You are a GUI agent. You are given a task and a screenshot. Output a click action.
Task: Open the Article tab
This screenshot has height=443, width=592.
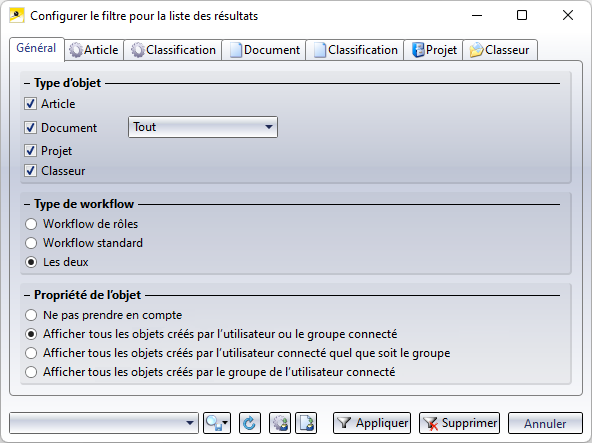94,50
